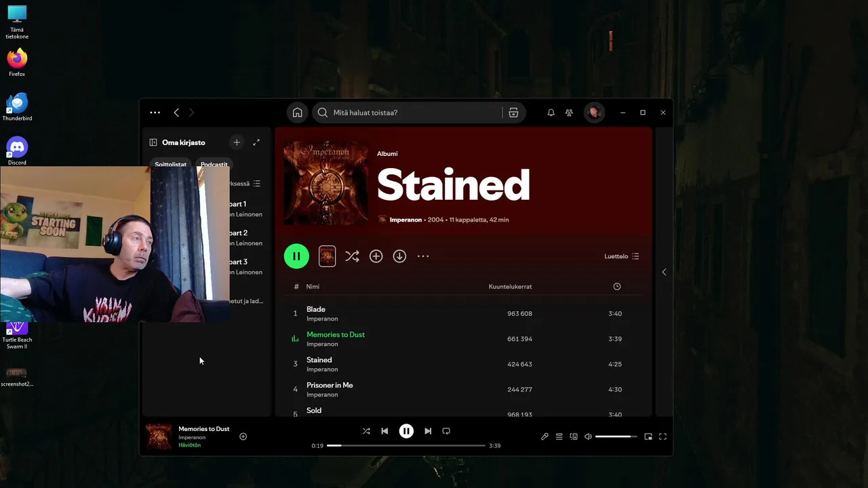Open album more options ellipsis
The height and width of the screenshot is (488, 868).
point(423,256)
